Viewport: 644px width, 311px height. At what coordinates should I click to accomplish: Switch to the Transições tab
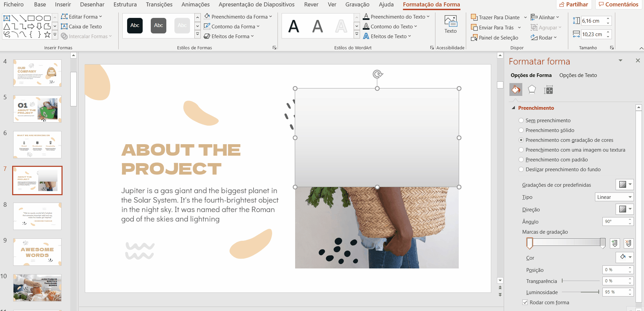pos(159,4)
